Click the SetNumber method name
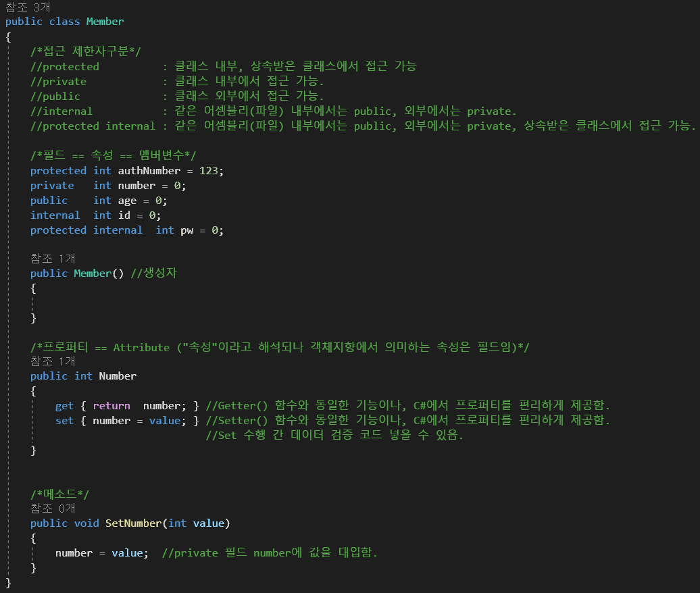This screenshot has height=593, width=700. 134,523
